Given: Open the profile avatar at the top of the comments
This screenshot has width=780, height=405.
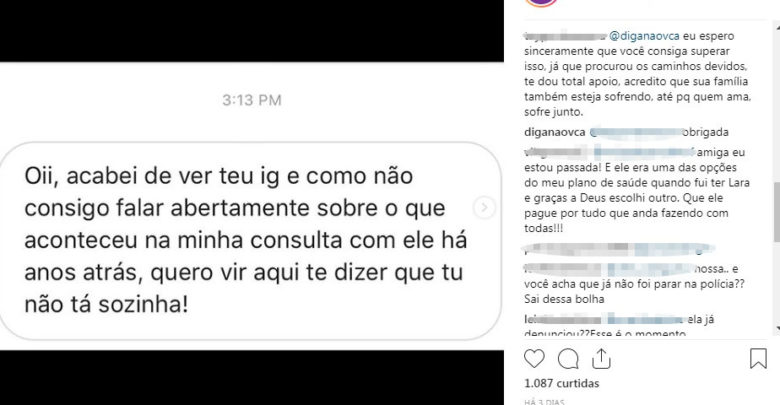Looking at the screenshot, I should point(541,2).
